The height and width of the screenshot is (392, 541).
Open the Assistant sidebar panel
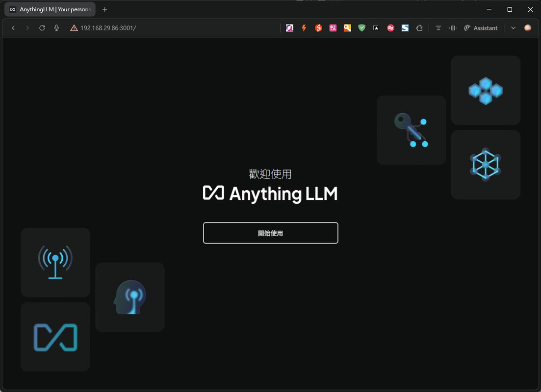coord(481,28)
